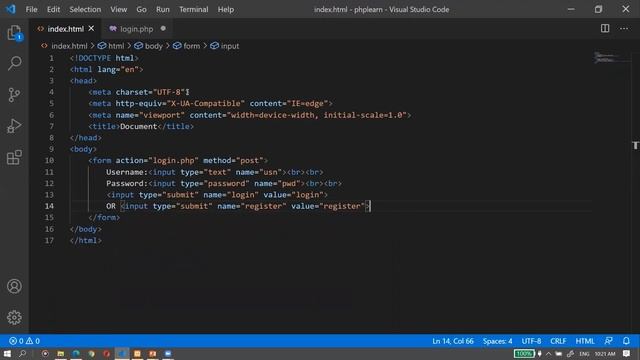Screen dimensions: 640x360
Task: Click the closing </html> tag on line 17
Action: point(86,240)
